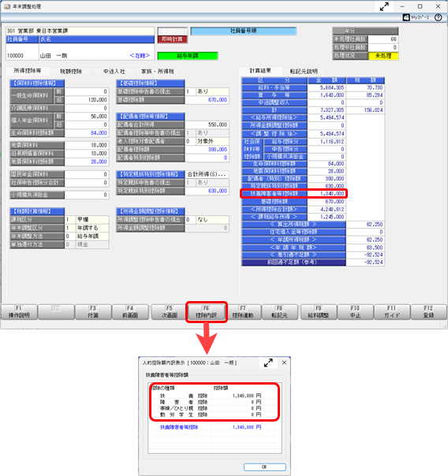Click the F3 付箋 function button
Image resolution: width=448 pixels, height=476 pixels.
point(93,312)
